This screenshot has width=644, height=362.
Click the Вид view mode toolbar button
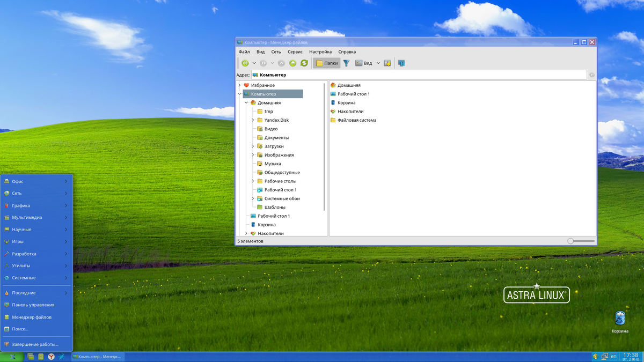coord(363,63)
